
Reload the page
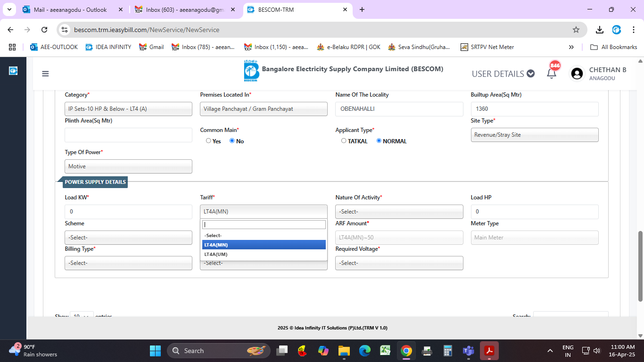tap(44, 30)
